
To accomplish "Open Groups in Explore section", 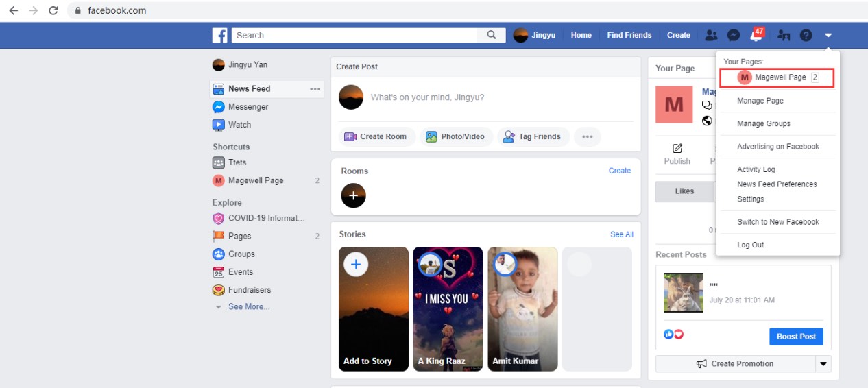I will tap(233, 254).
